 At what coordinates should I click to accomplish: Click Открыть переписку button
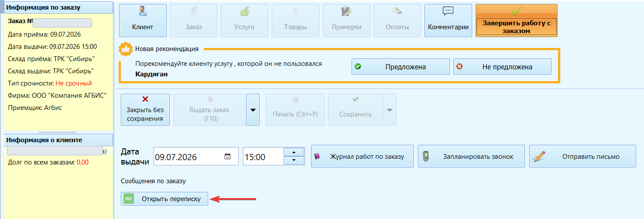coord(164,198)
